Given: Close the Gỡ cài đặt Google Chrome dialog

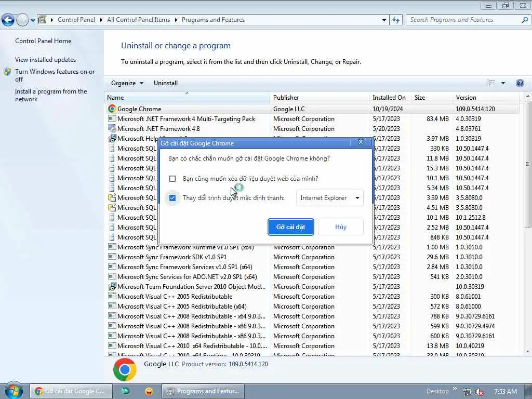Looking at the screenshot, I should click(x=361, y=142).
